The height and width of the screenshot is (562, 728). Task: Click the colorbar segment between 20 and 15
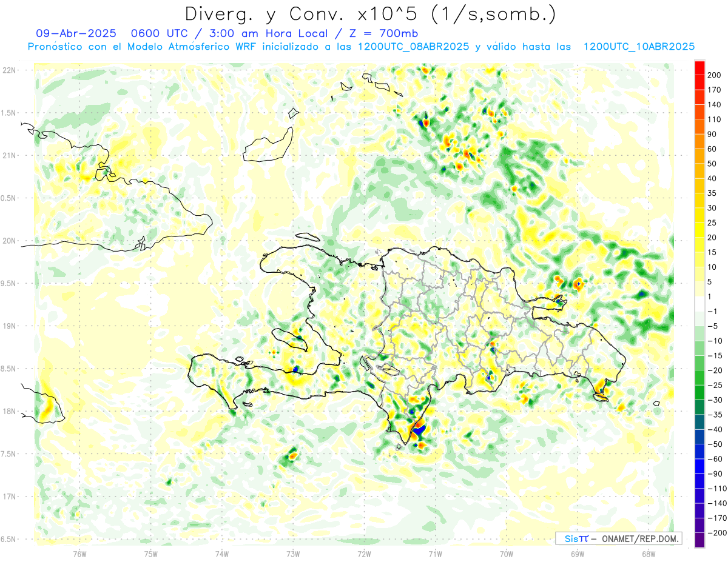click(x=700, y=245)
